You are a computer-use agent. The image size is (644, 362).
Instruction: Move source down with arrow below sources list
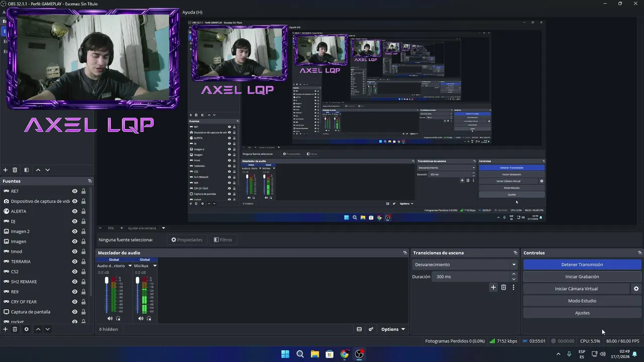tap(48, 329)
